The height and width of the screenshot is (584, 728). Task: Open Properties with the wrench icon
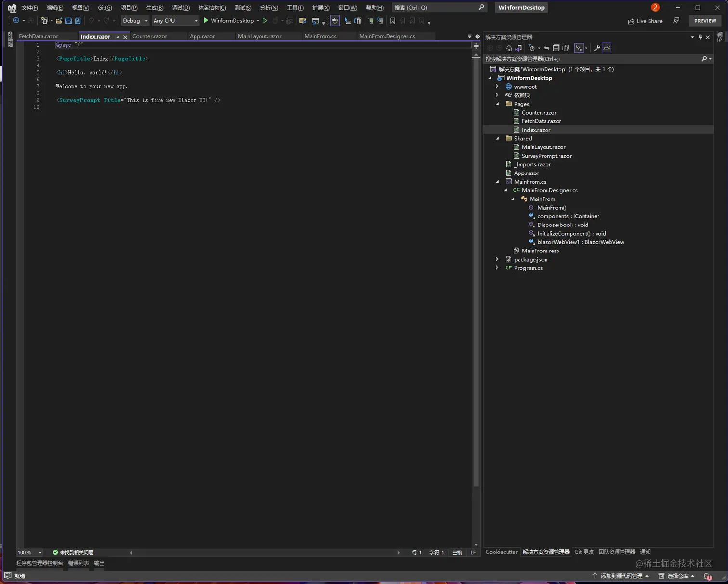597,48
